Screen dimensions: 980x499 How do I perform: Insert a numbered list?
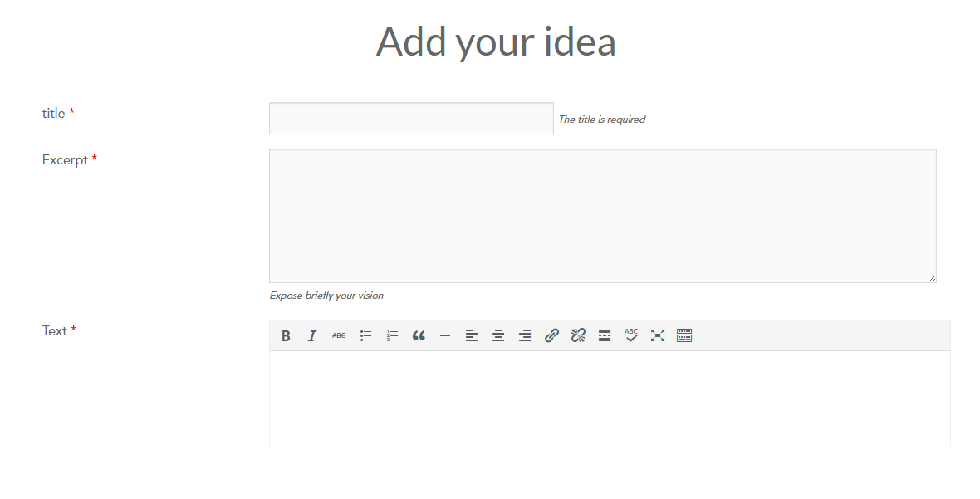392,336
